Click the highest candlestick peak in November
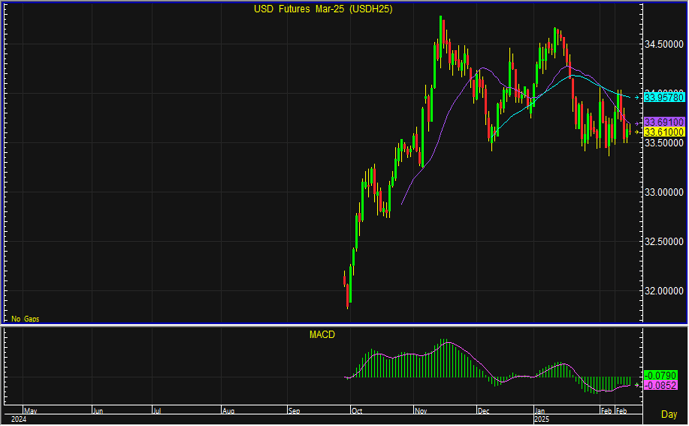Screen dimensions: 689x426 coord(441,18)
